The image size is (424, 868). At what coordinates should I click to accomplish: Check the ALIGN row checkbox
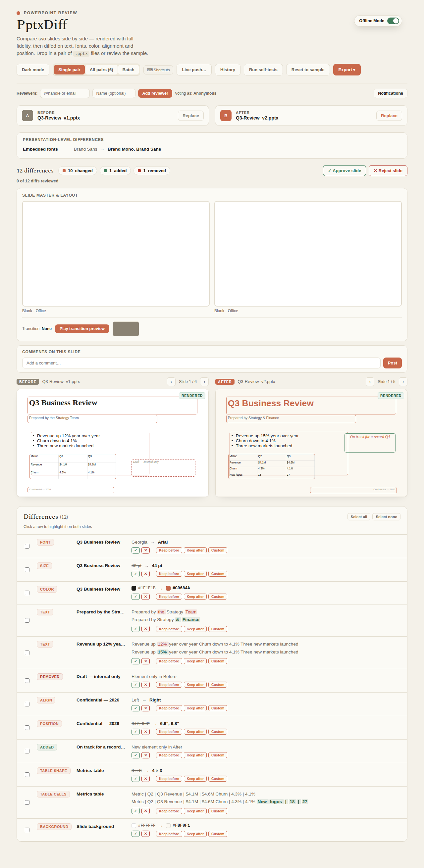tap(27, 704)
